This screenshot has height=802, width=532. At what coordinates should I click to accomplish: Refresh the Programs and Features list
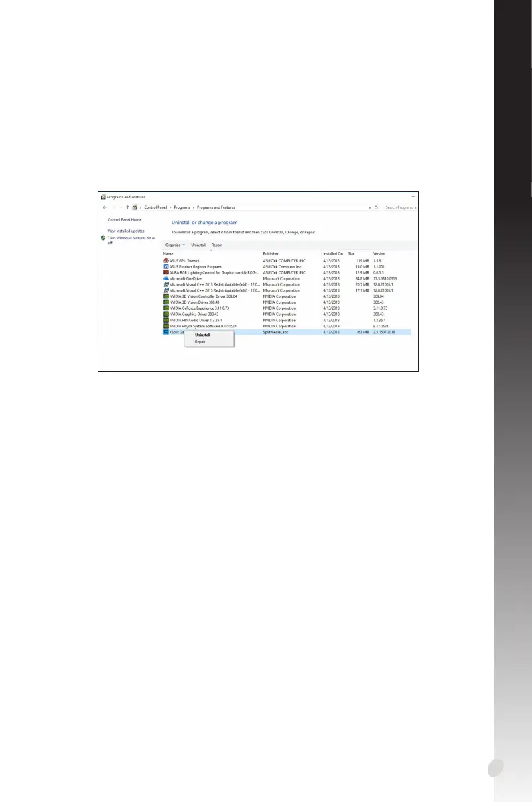click(x=376, y=207)
